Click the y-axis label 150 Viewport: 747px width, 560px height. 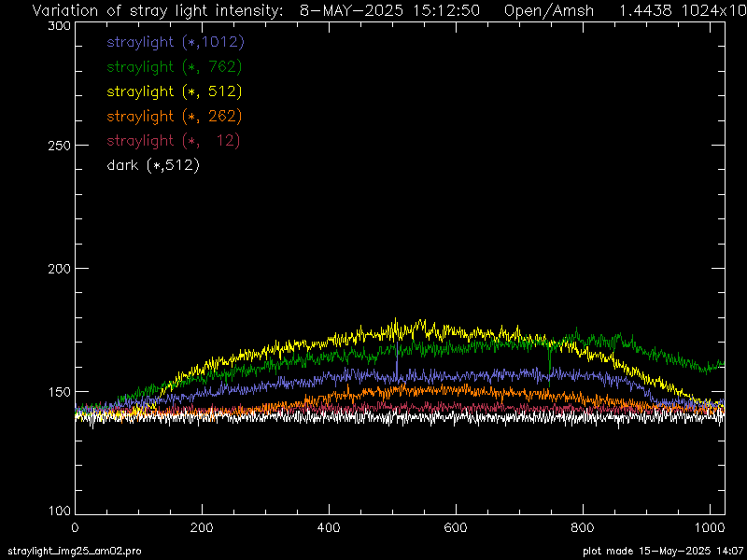pyautogui.click(x=60, y=392)
